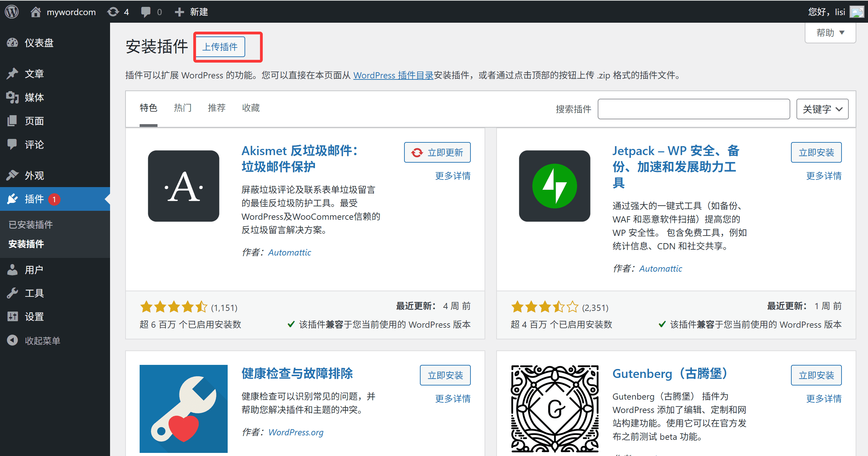Open the comments bubble icon in the top bar
This screenshot has height=456, width=868.
point(146,12)
